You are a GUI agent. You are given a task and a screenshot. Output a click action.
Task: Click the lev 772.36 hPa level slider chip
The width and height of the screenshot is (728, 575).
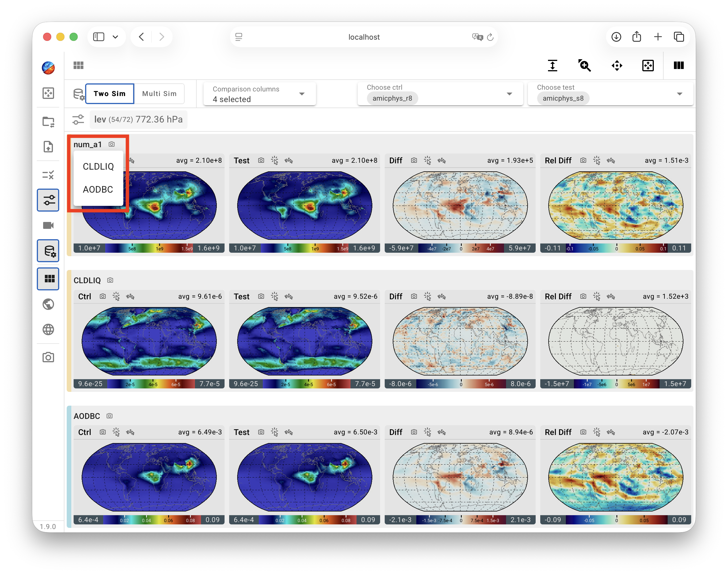click(138, 120)
